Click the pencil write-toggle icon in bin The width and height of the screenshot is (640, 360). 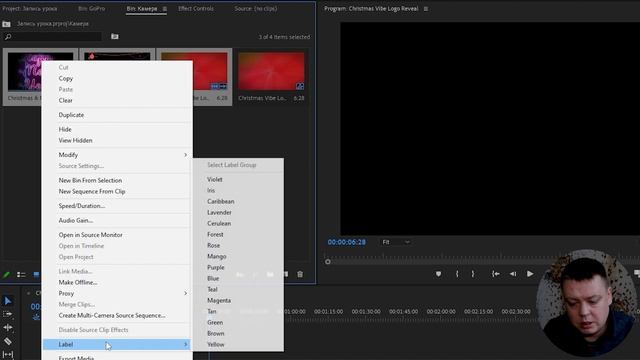6,275
